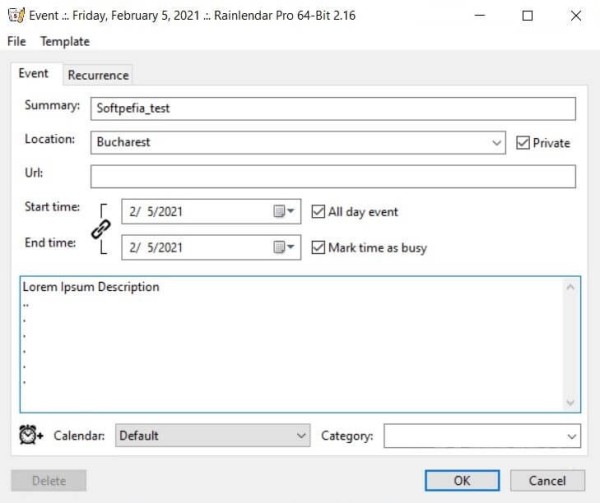Viewport: 600px width, 503px height.
Task: Minimize the event dialog window
Action: (x=479, y=16)
